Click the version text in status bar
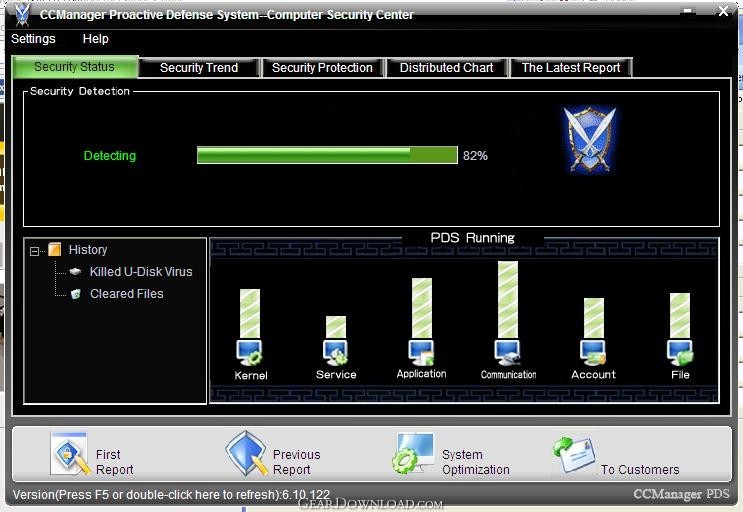The width and height of the screenshot is (743, 512). point(171,495)
